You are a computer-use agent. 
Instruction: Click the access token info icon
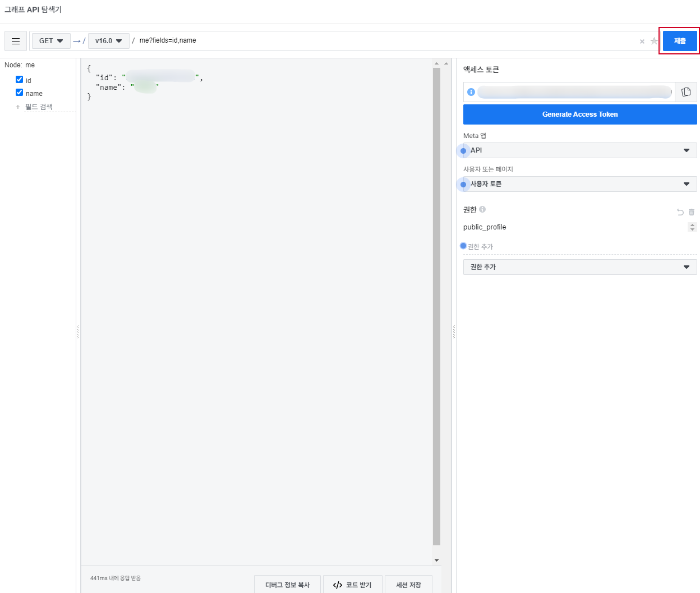click(x=471, y=92)
